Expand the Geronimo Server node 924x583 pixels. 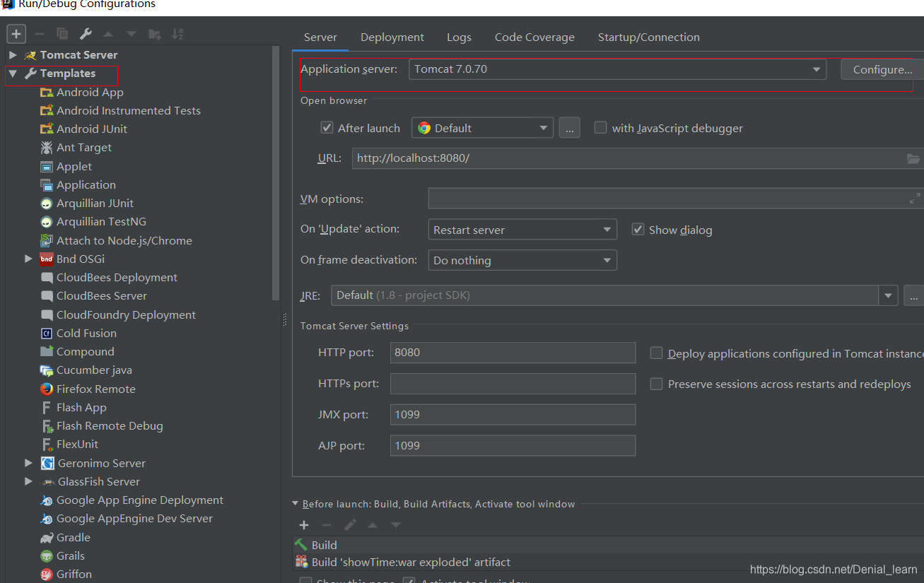28,463
